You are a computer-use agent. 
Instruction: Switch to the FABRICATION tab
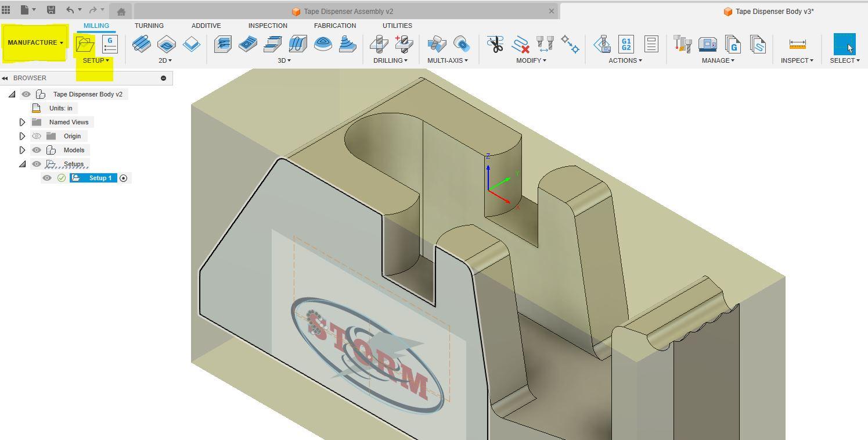(335, 26)
